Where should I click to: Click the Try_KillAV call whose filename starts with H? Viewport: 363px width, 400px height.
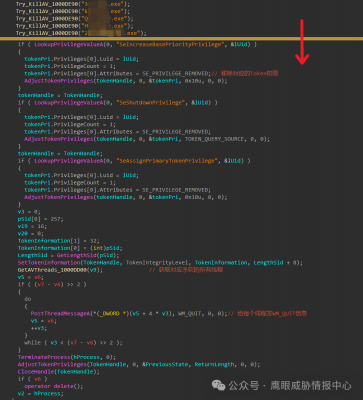coord(75,26)
